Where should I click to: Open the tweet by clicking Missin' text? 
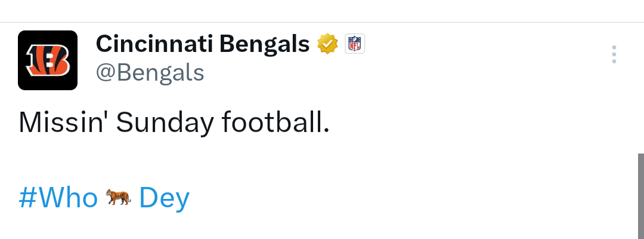(61, 122)
